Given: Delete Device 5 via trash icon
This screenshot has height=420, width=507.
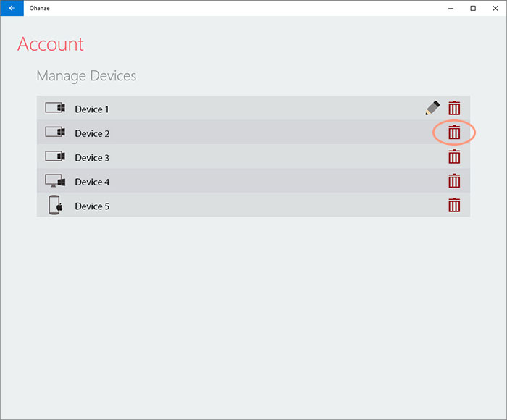Looking at the screenshot, I should [454, 205].
